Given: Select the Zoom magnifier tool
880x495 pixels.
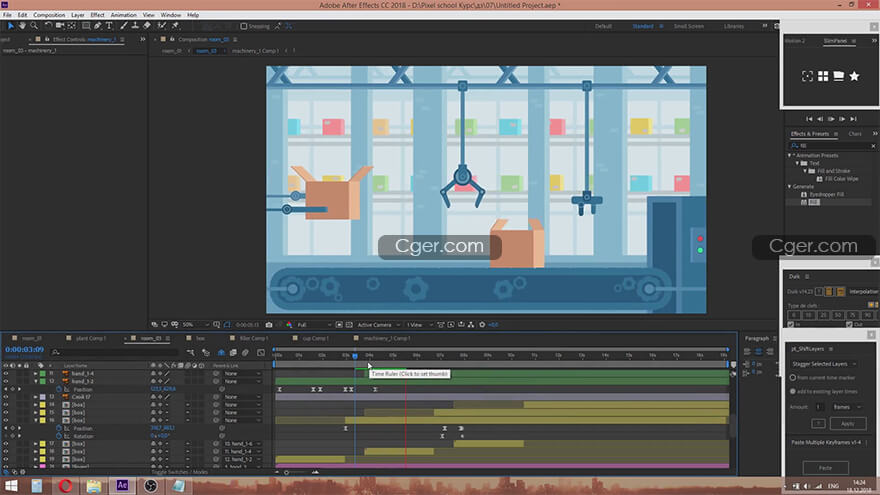Looking at the screenshot, I should [34, 26].
